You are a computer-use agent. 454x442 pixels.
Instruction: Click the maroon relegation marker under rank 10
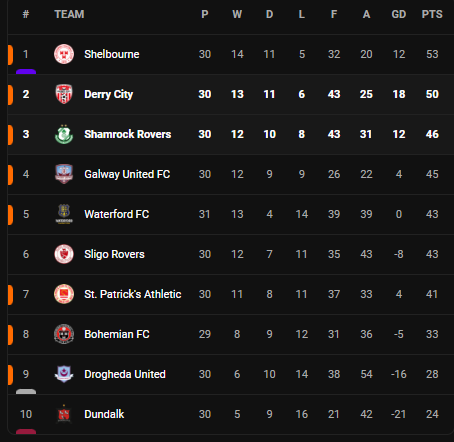26,431
